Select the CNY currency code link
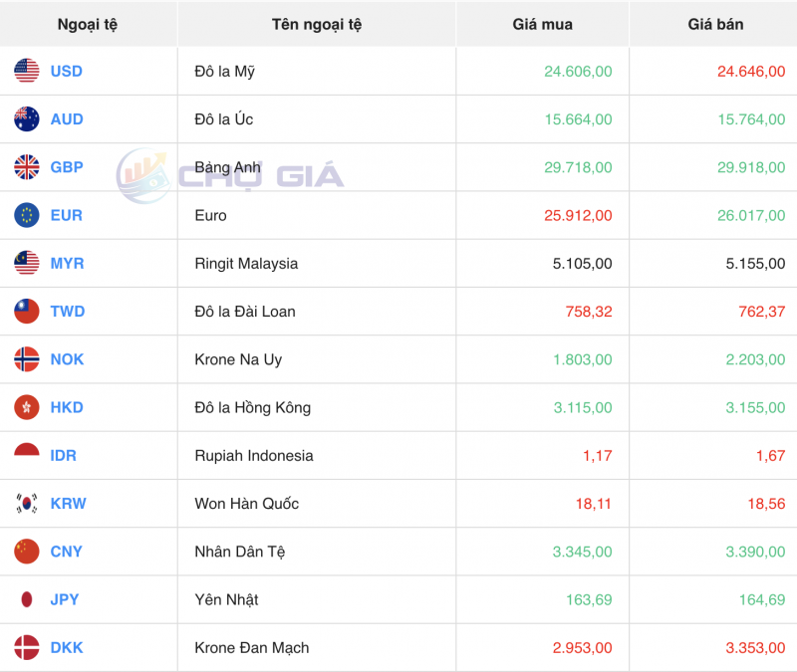 click(x=67, y=552)
